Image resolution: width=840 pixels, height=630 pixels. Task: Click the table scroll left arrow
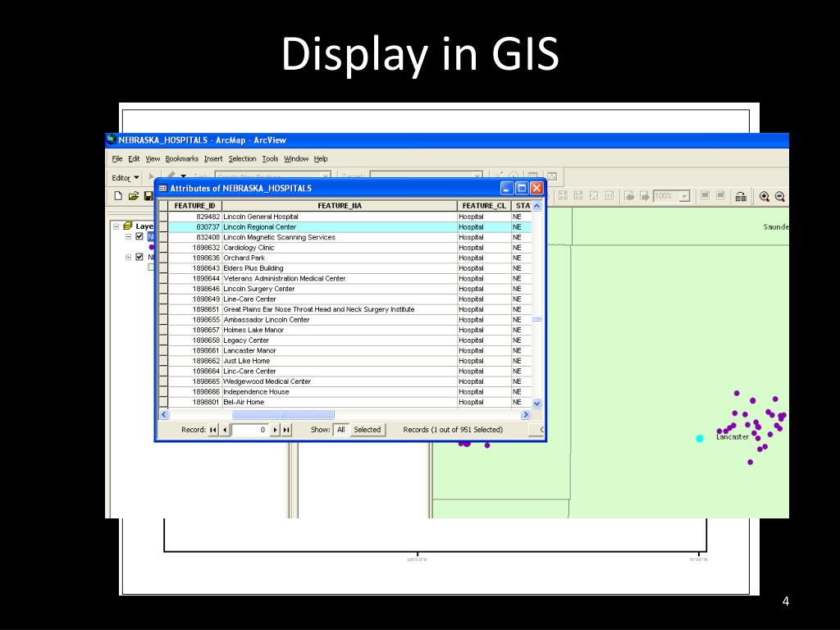pyautogui.click(x=164, y=414)
